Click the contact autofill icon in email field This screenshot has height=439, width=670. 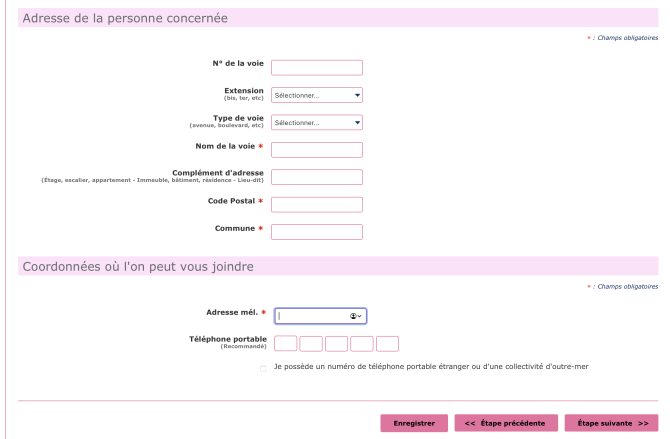(x=355, y=316)
